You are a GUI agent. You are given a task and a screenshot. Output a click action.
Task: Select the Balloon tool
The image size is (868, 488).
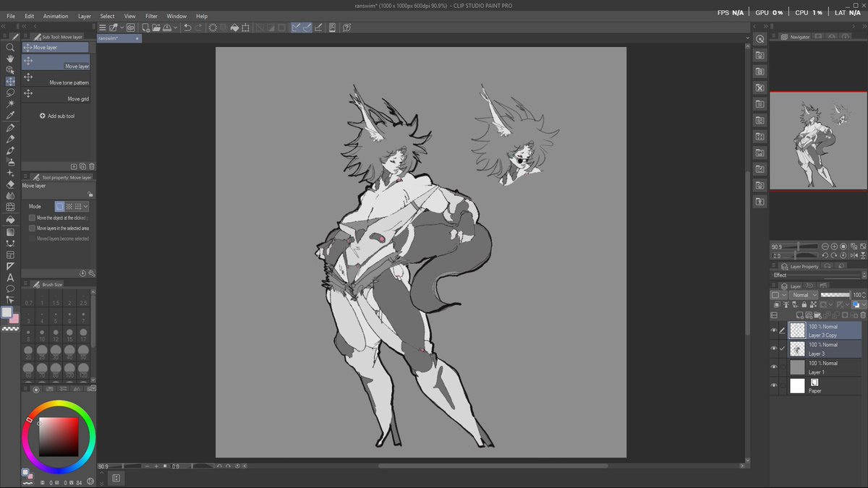click(x=10, y=288)
